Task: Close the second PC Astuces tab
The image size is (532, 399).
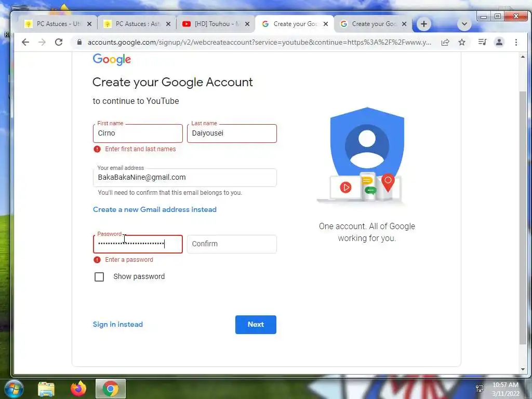Action: click(168, 24)
